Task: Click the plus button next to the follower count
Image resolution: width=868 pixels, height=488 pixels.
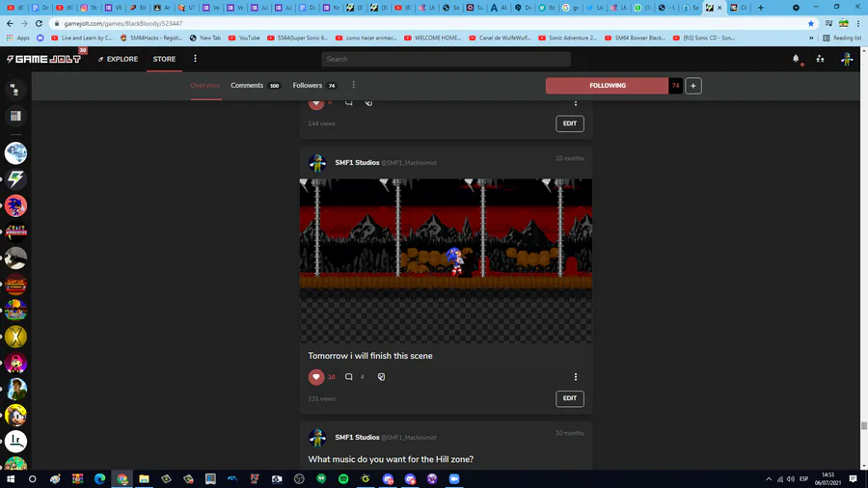Action: click(693, 86)
